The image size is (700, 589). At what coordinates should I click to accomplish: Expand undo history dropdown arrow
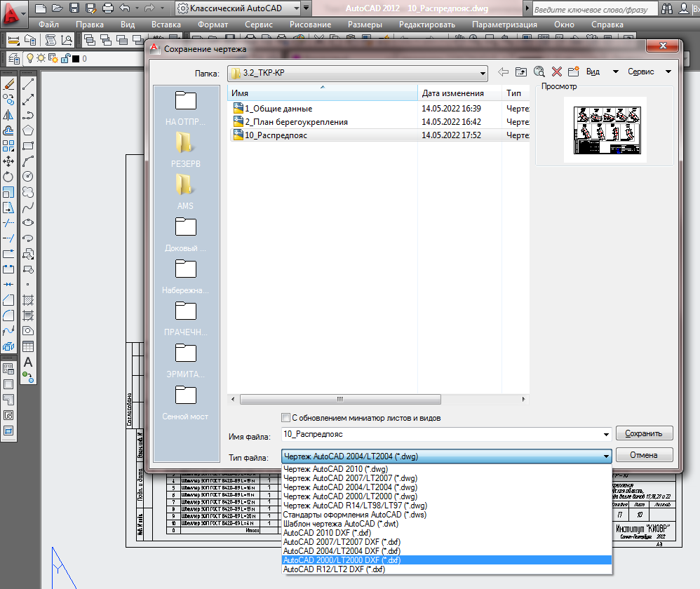pos(137,8)
